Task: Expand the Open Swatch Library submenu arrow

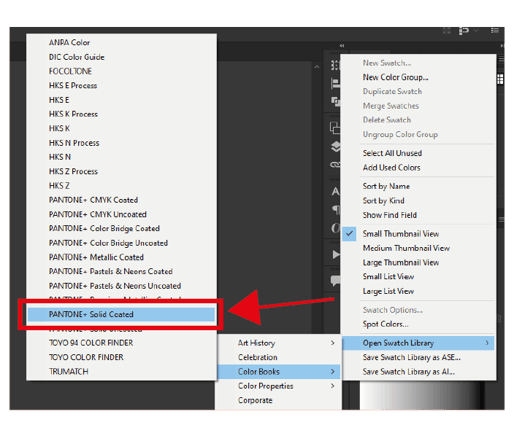Action: pos(487,343)
